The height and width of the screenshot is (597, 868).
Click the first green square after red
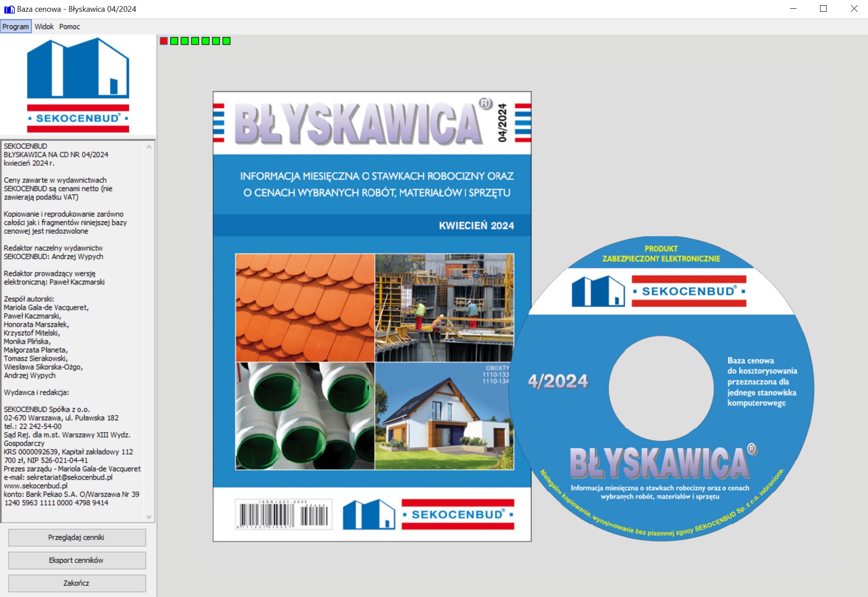(174, 41)
